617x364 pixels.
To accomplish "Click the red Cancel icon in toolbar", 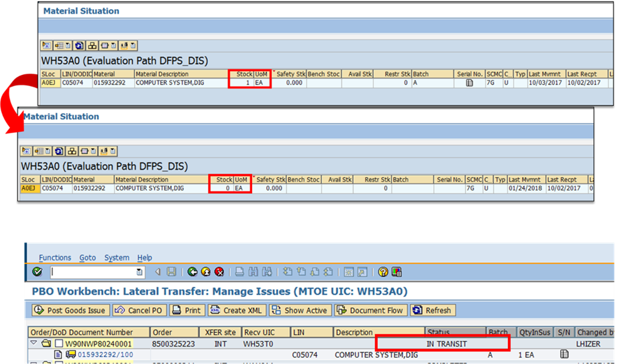I will click(x=219, y=272).
